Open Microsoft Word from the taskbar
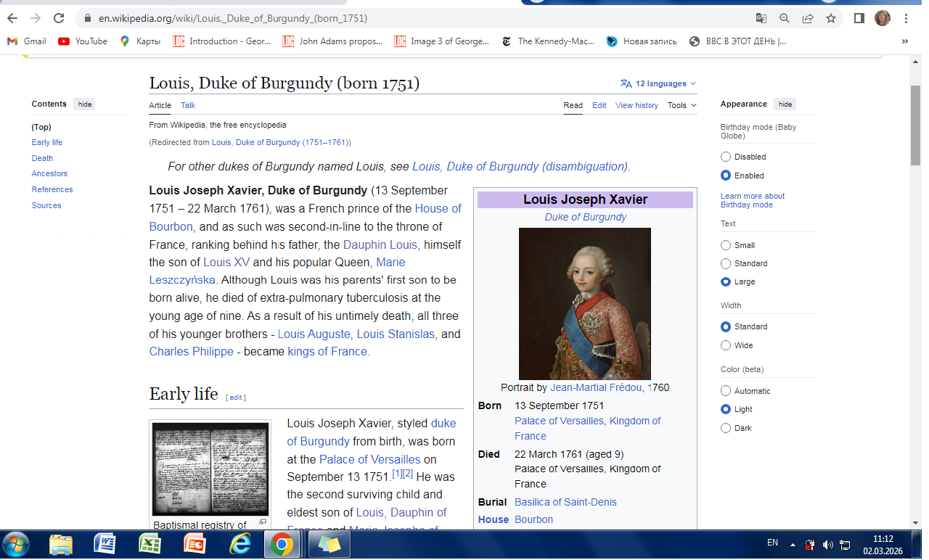This screenshot has height=560, width=929. click(x=105, y=543)
